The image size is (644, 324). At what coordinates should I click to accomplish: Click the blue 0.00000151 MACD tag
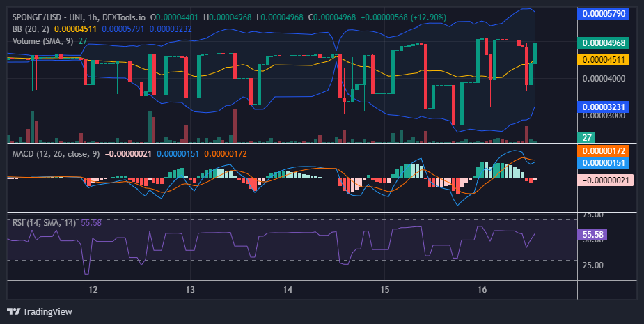coord(604,162)
